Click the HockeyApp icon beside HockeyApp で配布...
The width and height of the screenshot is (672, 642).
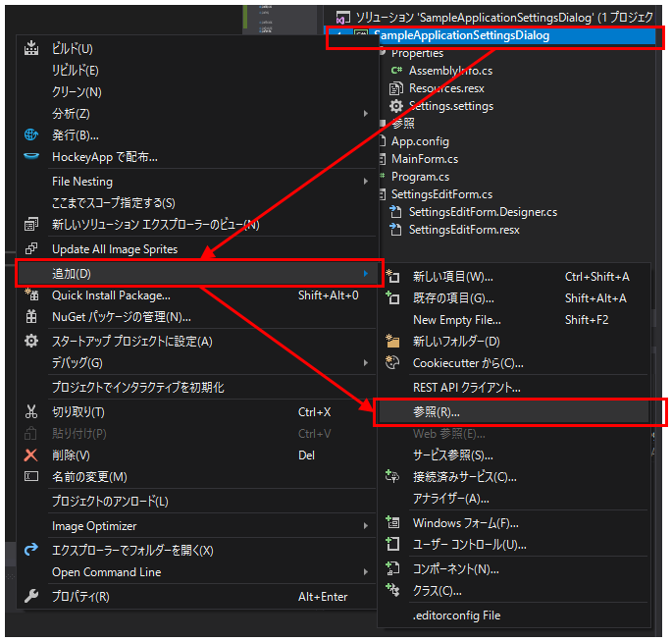coord(30,156)
